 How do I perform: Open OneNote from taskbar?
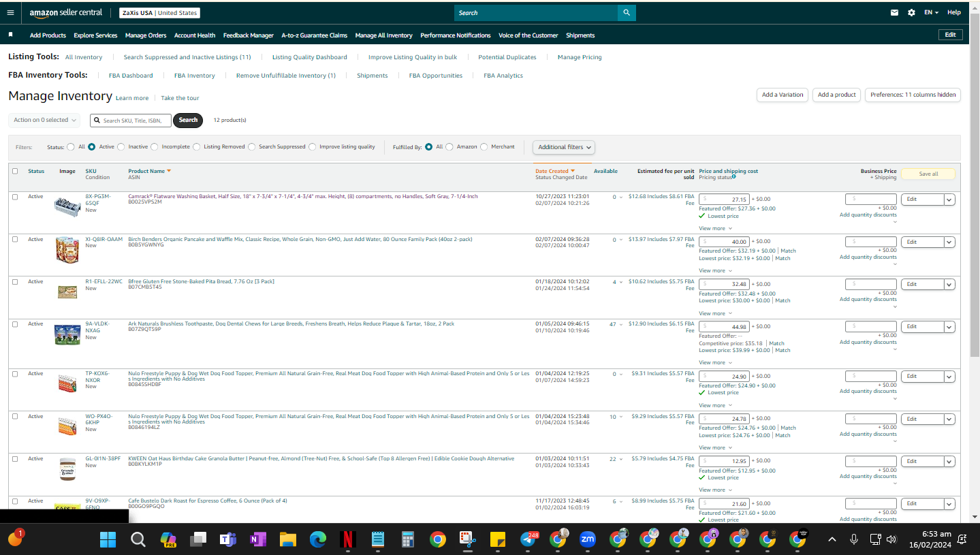click(x=257, y=540)
